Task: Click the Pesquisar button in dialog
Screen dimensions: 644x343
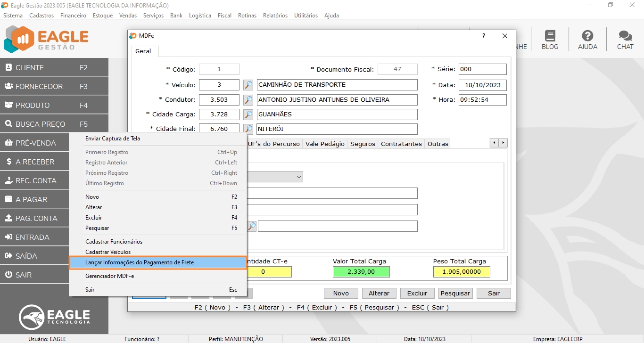Action: click(x=455, y=293)
